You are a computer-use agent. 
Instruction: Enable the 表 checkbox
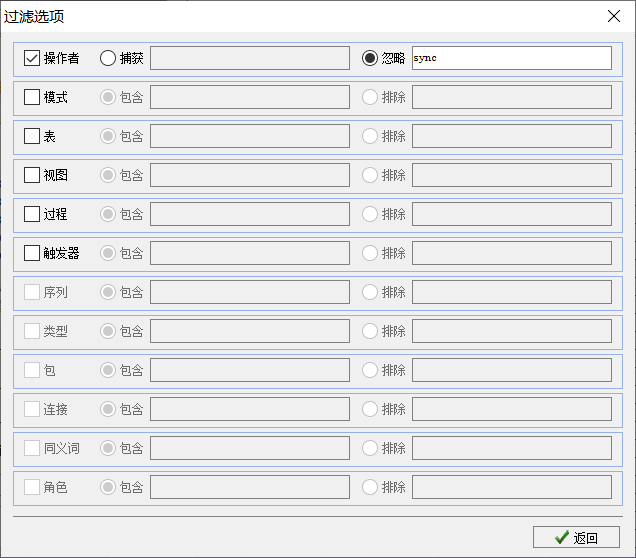(32, 136)
